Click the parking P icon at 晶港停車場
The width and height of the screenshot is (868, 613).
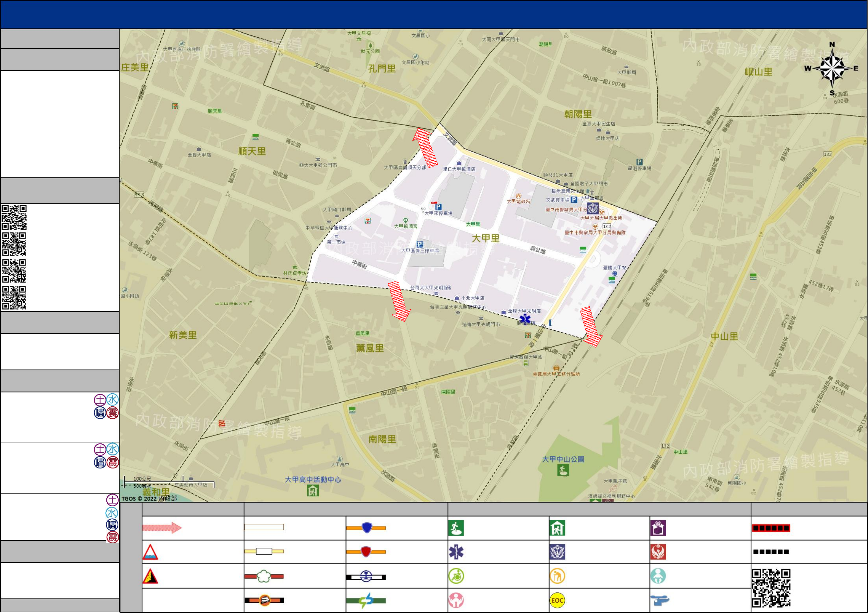point(639,162)
